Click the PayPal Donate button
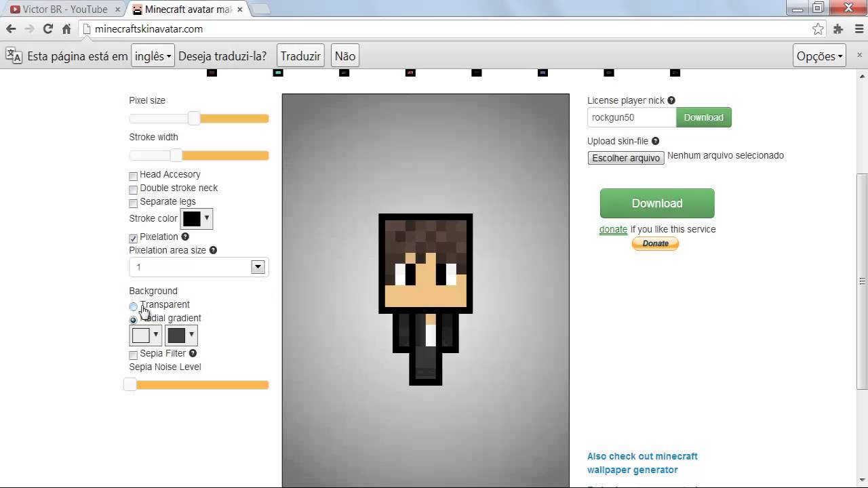 click(x=655, y=243)
